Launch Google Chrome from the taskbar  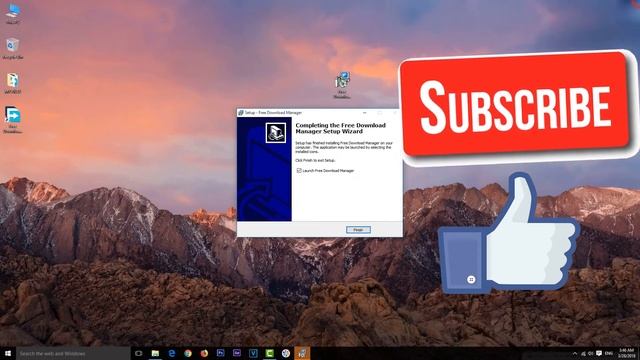(x=188, y=353)
